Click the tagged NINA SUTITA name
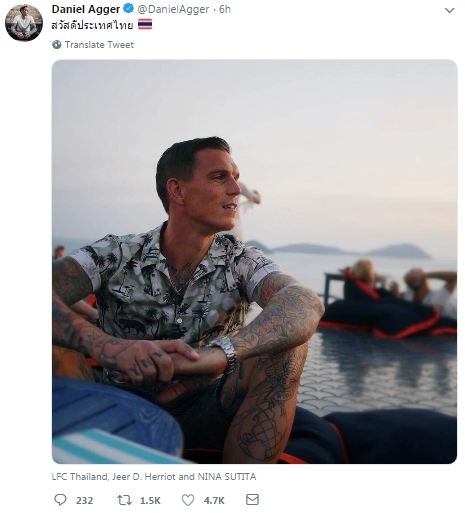The width and height of the screenshot is (465, 513). click(227, 477)
